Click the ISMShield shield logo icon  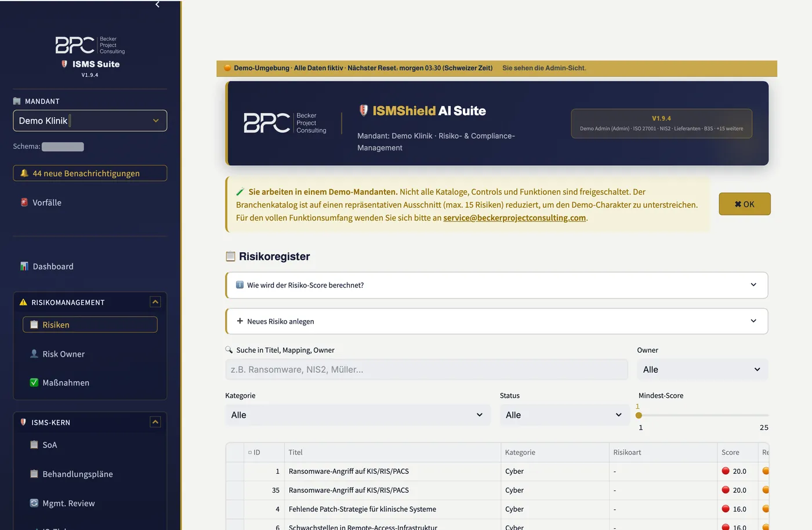pyautogui.click(x=364, y=110)
